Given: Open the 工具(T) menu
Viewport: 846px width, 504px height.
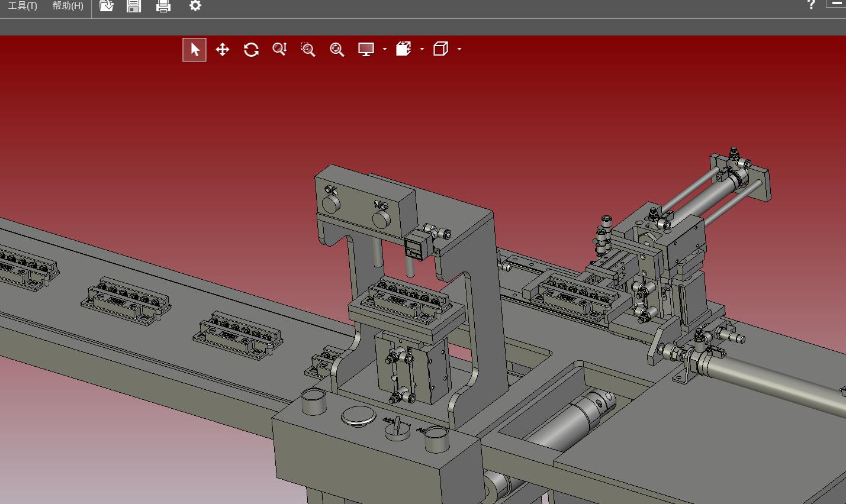Looking at the screenshot, I should (x=22, y=6).
